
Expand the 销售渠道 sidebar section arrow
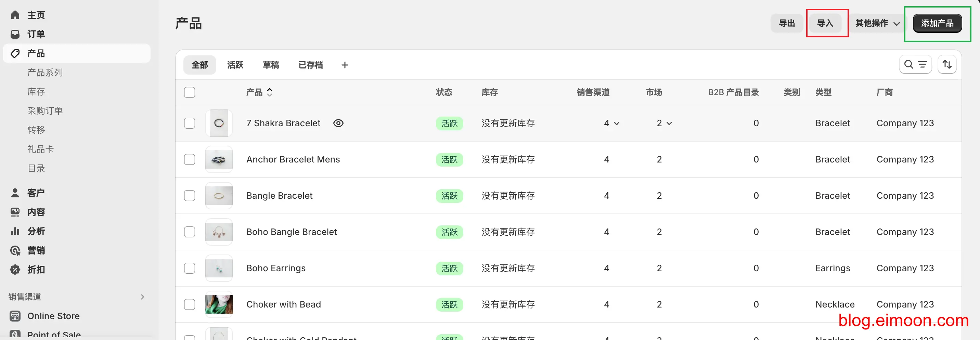[142, 297]
